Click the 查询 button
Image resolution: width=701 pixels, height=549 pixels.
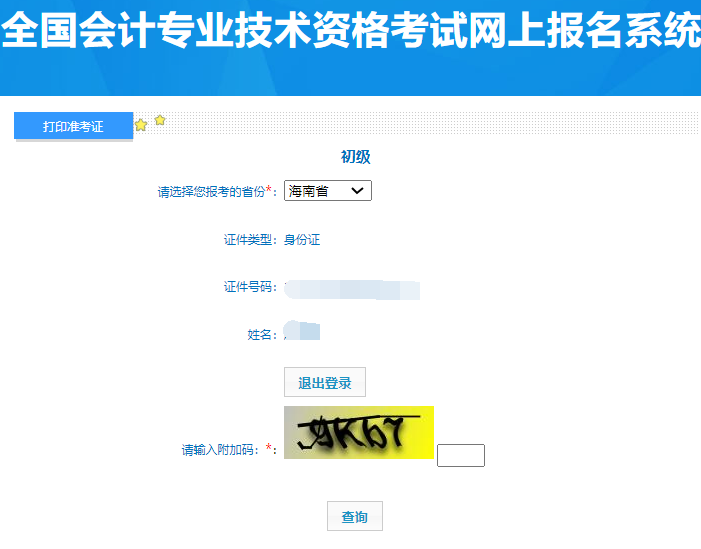point(355,516)
